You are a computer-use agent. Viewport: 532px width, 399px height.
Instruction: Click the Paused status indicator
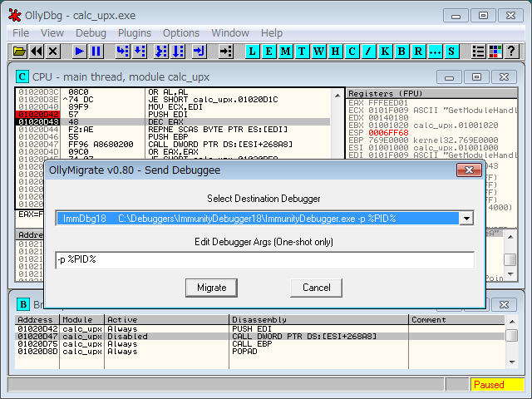pos(496,385)
